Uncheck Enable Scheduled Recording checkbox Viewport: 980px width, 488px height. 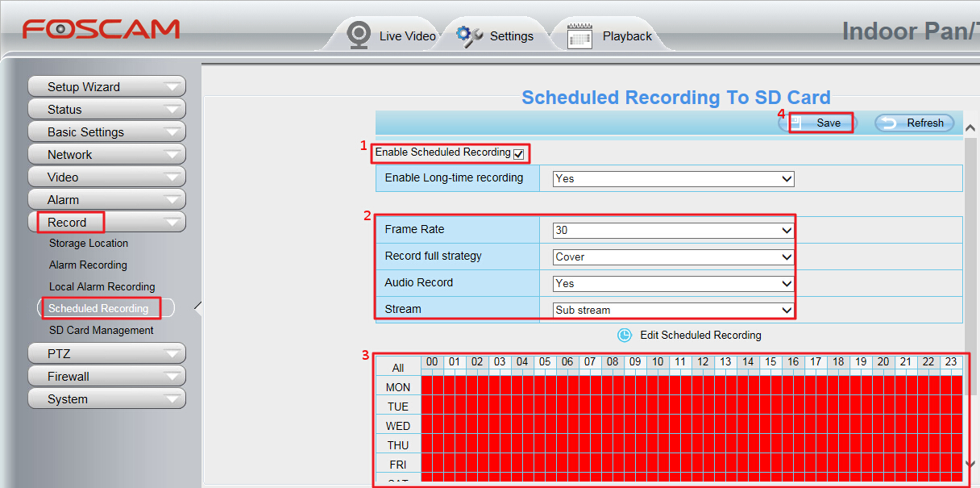(x=518, y=153)
